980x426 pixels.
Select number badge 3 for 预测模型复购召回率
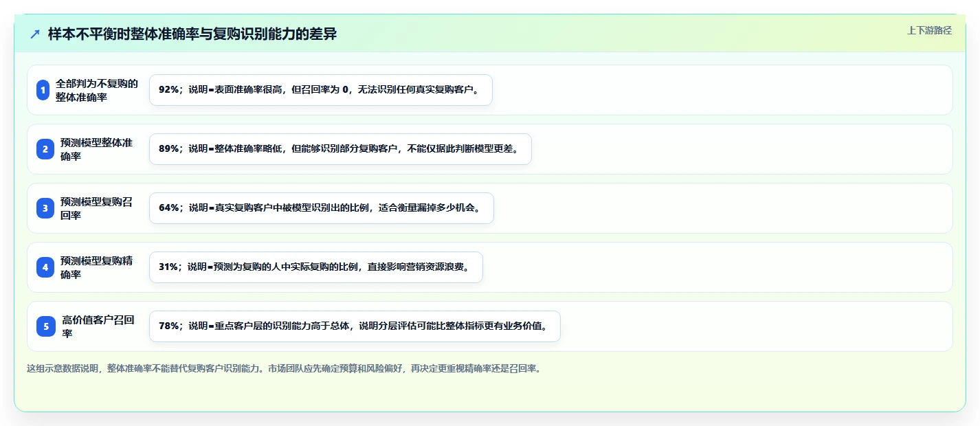click(45, 208)
